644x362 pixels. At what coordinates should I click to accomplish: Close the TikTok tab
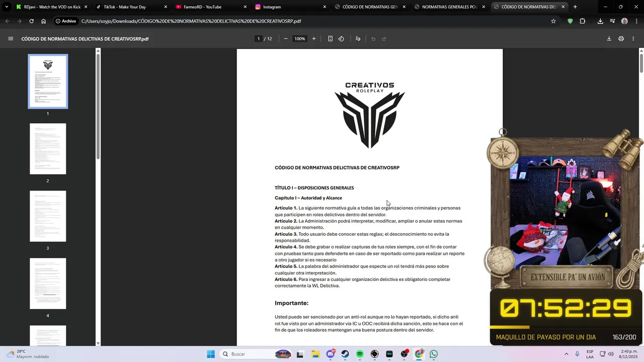166,7
